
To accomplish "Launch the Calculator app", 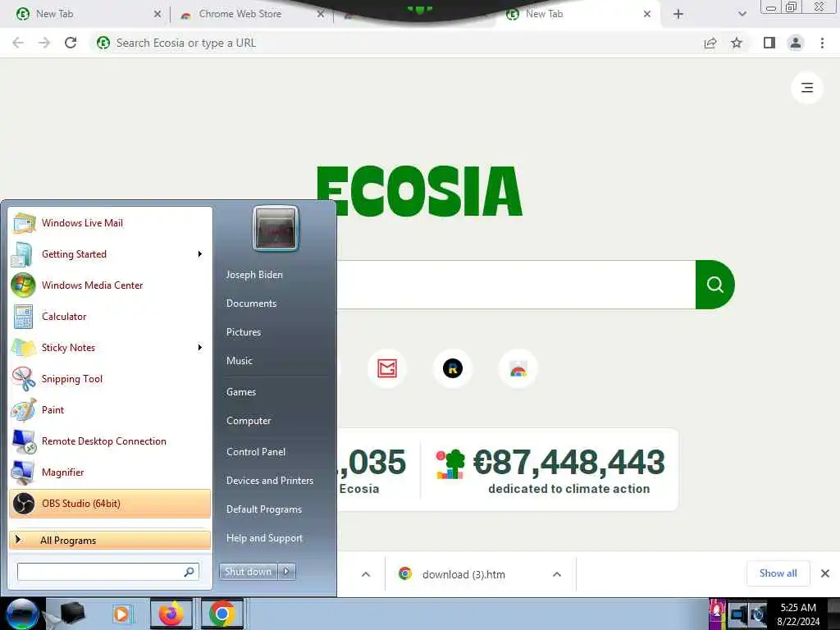I will (x=110, y=316).
